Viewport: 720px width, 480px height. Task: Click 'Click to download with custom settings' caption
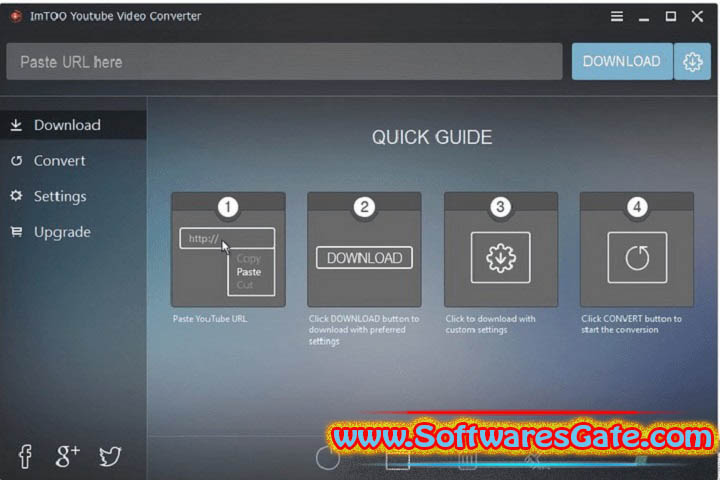click(490, 324)
